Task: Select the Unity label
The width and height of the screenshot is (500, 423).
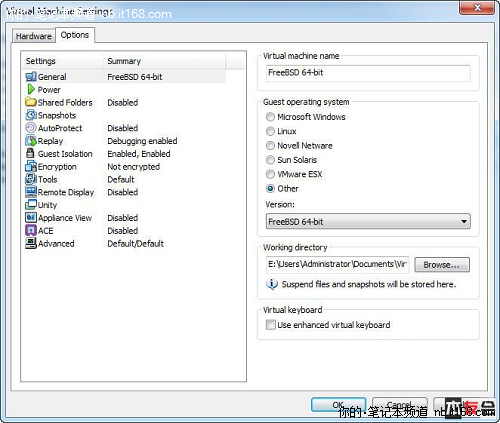Action: [47, 205]
